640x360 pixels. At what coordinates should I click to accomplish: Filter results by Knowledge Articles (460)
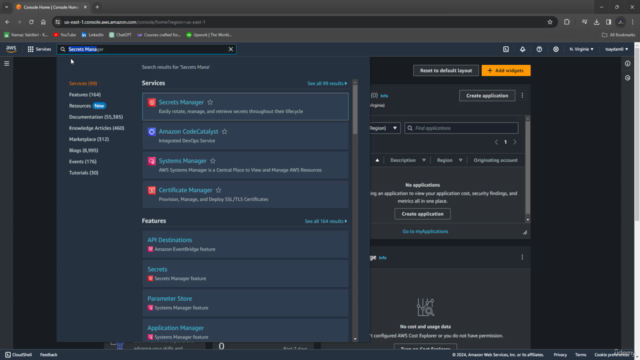pyautogui.click(x=96, y=128)
